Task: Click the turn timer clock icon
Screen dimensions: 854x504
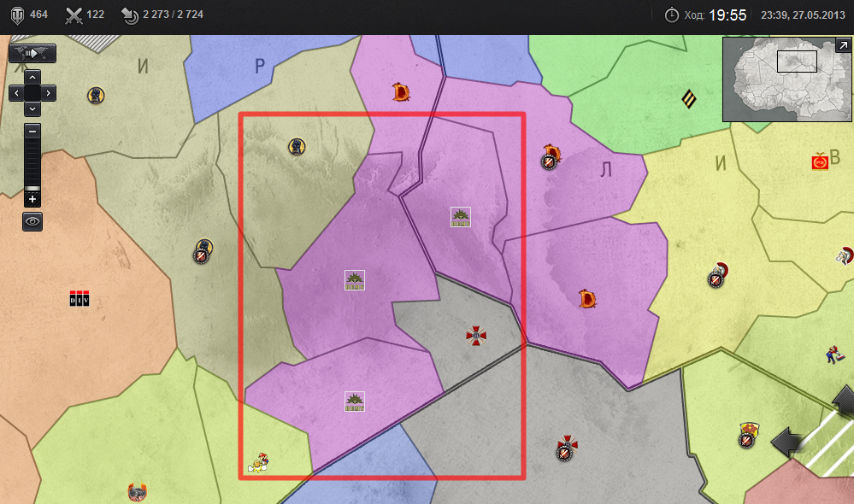Action: tap(672, 15)
